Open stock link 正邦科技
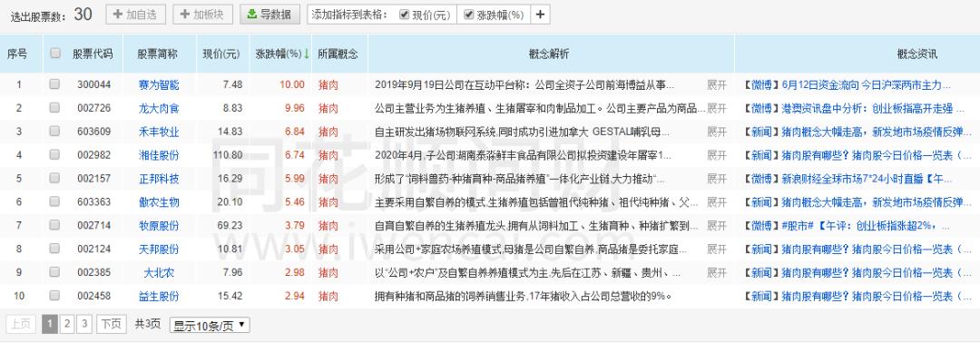Viewport: 980px width, 343px height. coord(159,179)
